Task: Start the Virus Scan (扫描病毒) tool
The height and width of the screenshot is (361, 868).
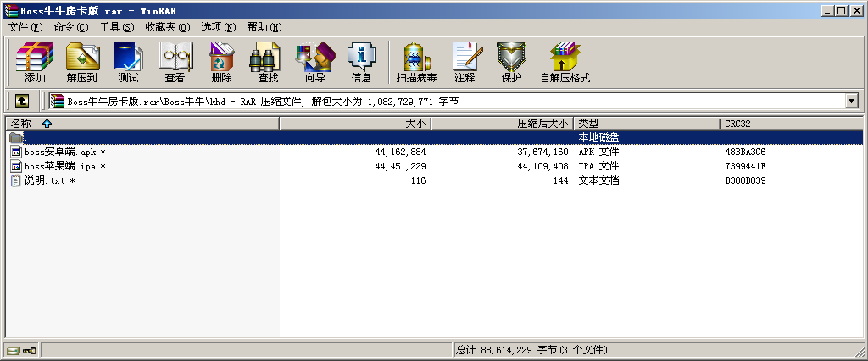Action: click(416, 63)
